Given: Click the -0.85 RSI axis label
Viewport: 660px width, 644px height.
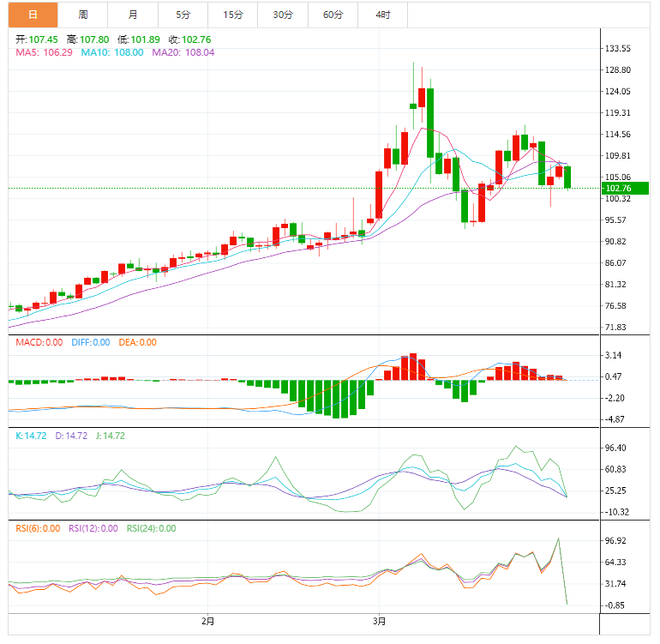Looking at the screenshot, I should point(615,605).
